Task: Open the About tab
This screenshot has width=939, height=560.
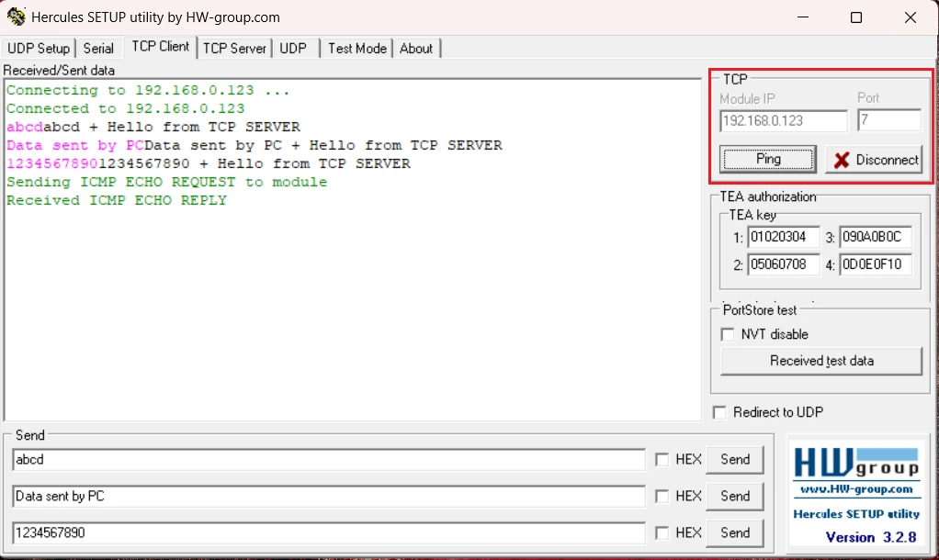Action: (415, 48)
